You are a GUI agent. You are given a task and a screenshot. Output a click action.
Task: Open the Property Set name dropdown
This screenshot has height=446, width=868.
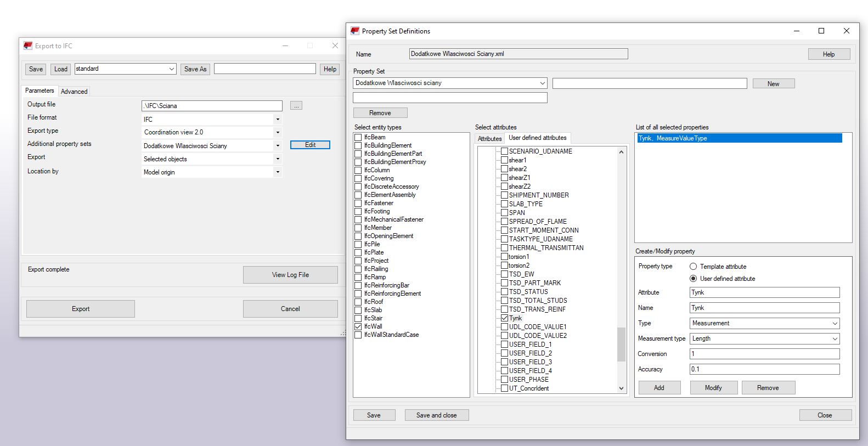(542, 83)
